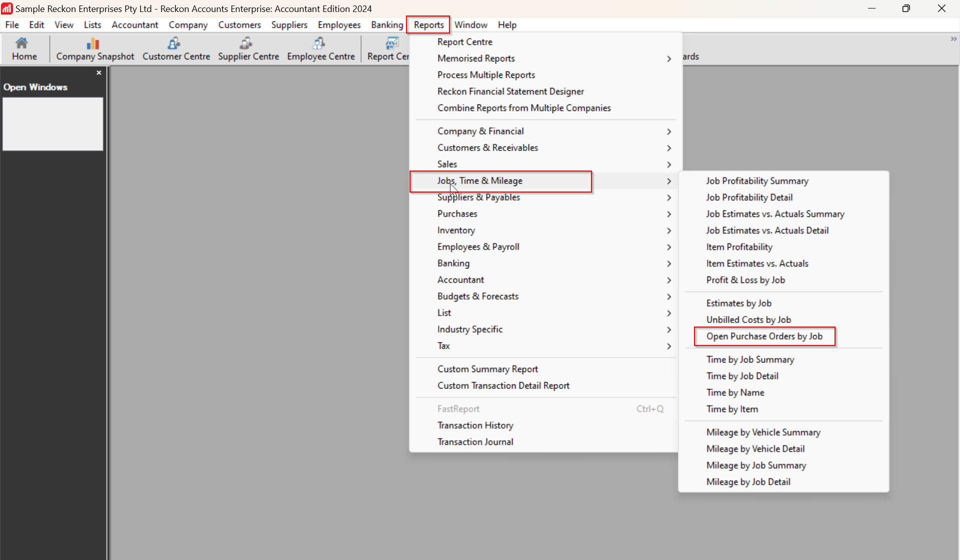The width and height of the screenshot is (960, 560).
Task: Expand the Banking reports submenu arrow
Action: point(669,263)
